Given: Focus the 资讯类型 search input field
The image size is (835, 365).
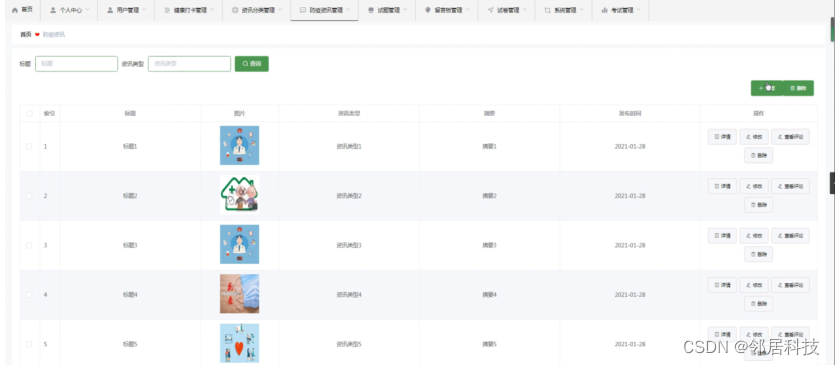Looking at the screenshot, I should (190, 64).
